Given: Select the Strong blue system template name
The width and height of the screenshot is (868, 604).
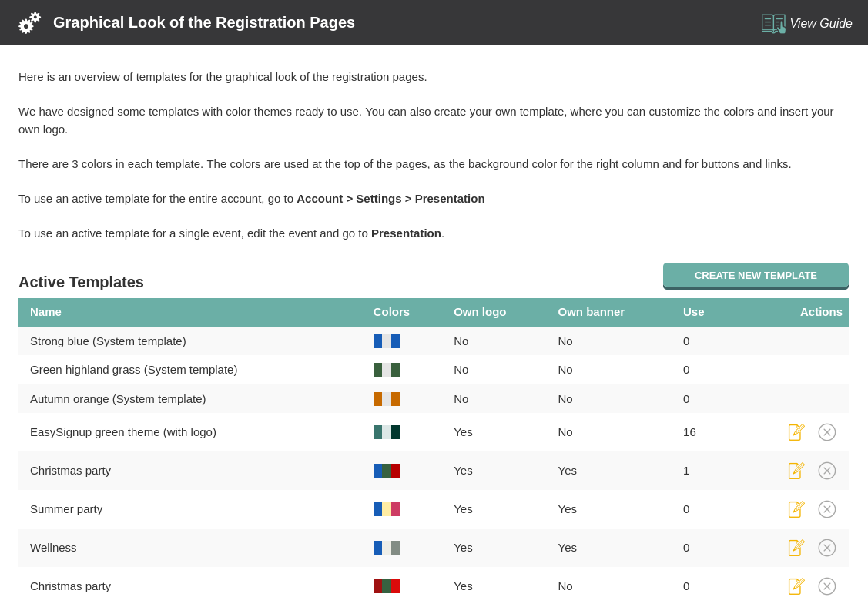Looking at the screenshot, I should pyautogui.click(x=108, y=341).
